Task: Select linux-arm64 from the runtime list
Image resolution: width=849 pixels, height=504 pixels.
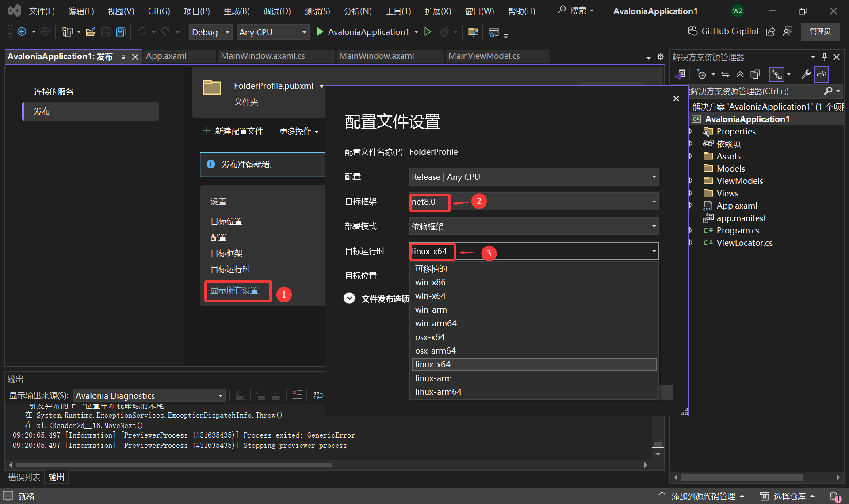Action: click(534, 392)
